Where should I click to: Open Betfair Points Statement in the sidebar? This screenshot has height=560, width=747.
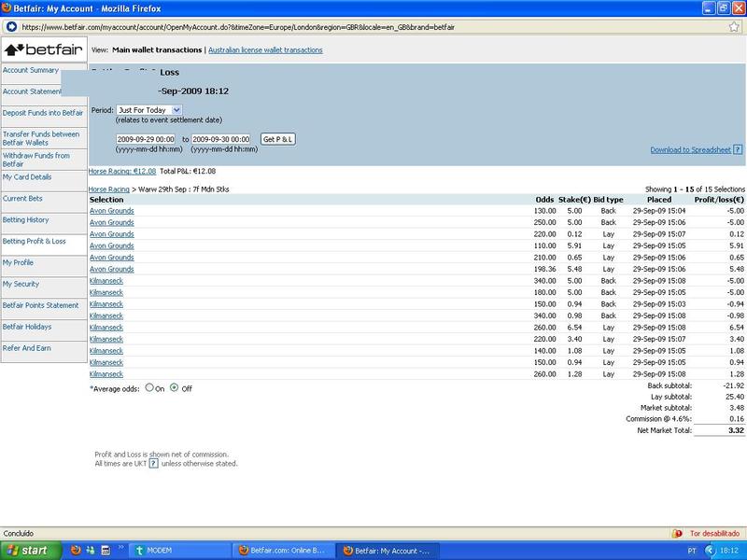click(40, 305)
